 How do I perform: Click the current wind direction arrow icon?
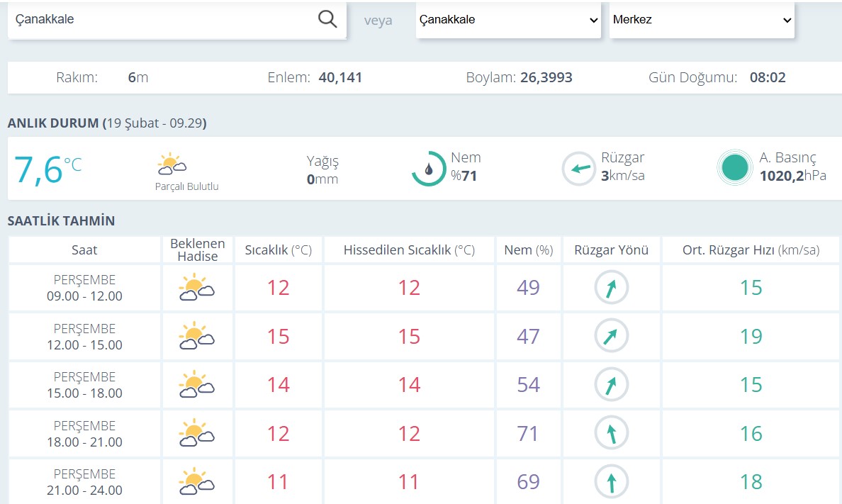(579, 169)
